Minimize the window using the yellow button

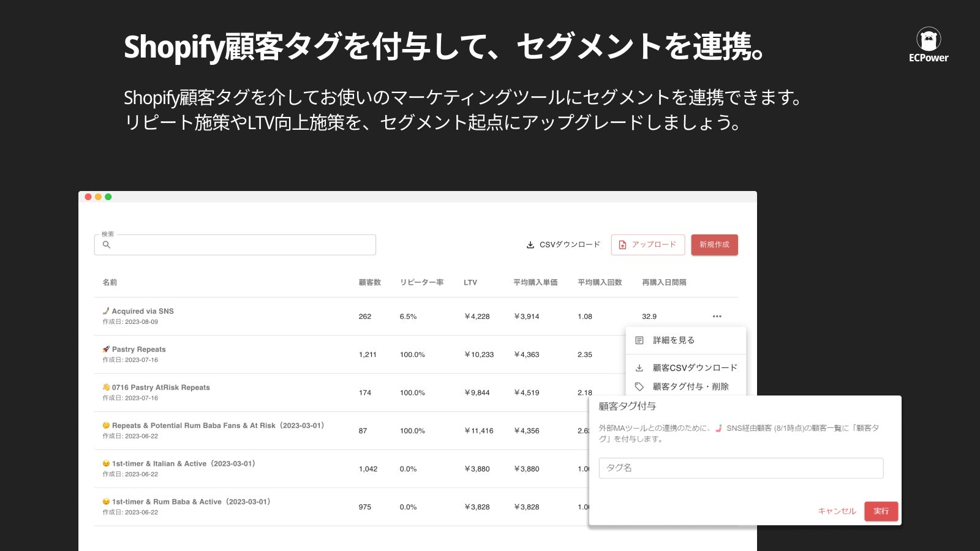98,197
